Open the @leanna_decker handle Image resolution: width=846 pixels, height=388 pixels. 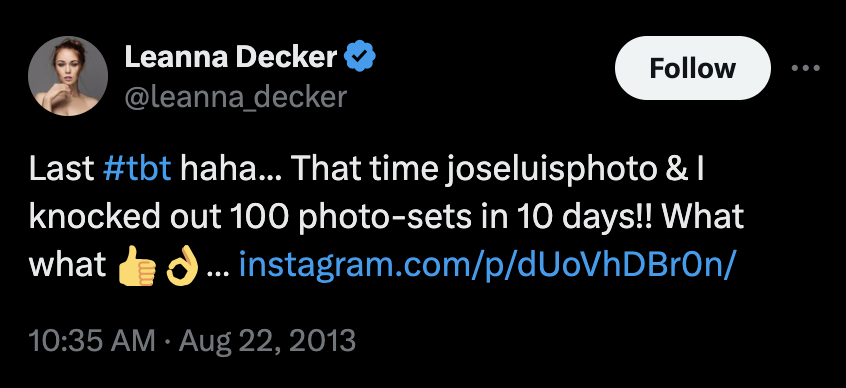[x=235, y=97]
